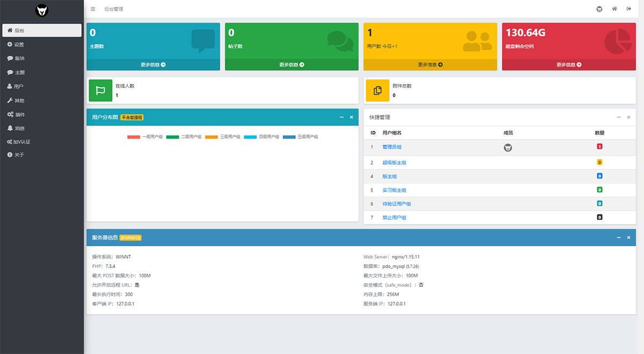Open the 超级版主组 link

click(x=394, y=163)
